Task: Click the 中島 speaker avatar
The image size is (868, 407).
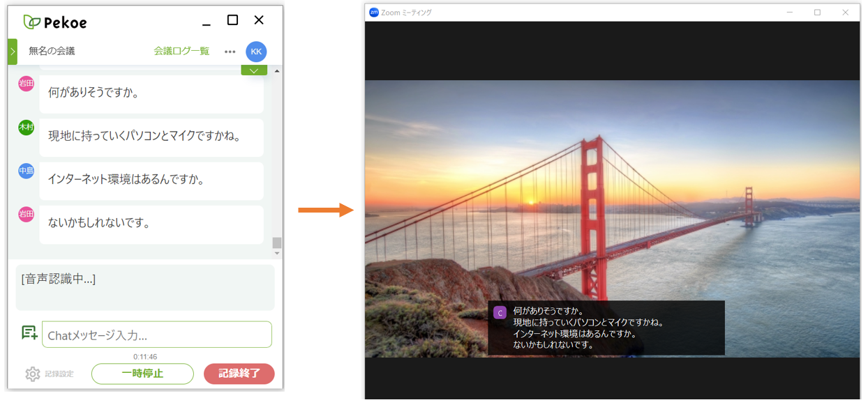Action: click(26, 171)
